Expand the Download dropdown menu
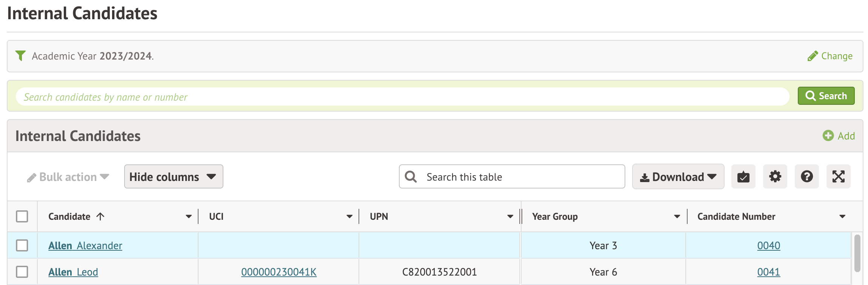 [678, 176]
